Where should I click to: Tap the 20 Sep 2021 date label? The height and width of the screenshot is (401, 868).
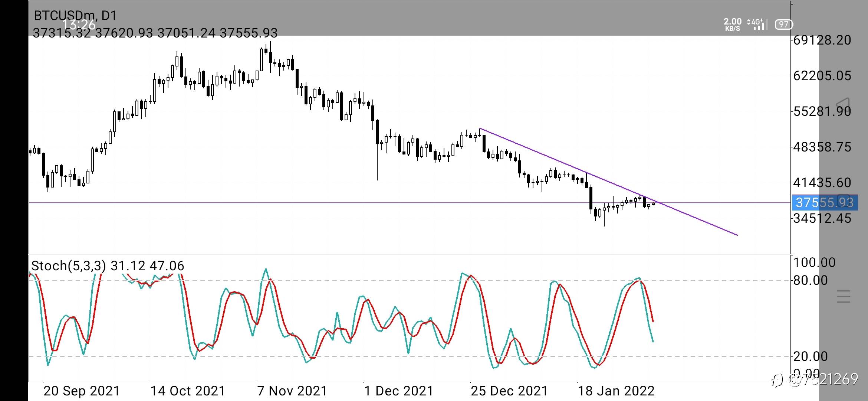[x=82, y=391]
